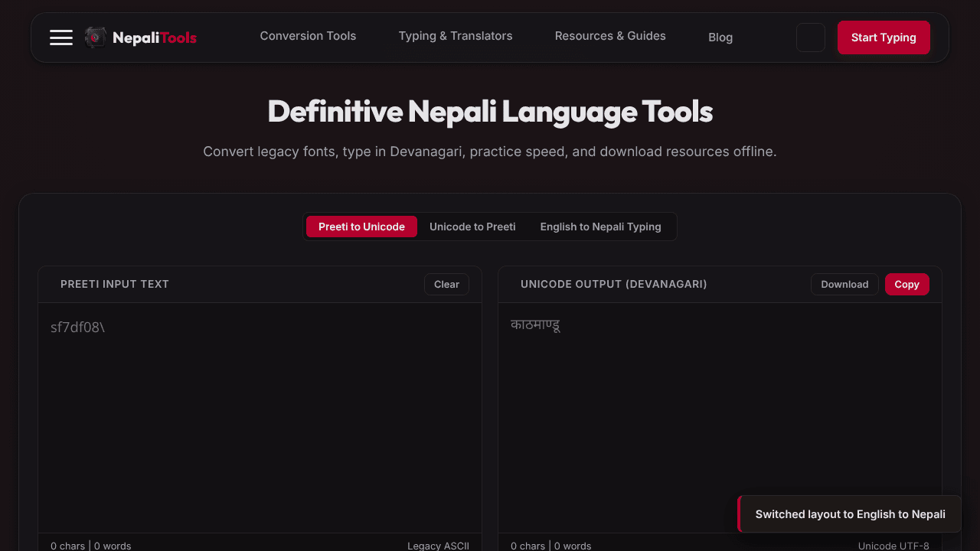Viewport: 980px width, 551px height.
Task: Copy the Unicode output
Action: click(x=906, y=284)
